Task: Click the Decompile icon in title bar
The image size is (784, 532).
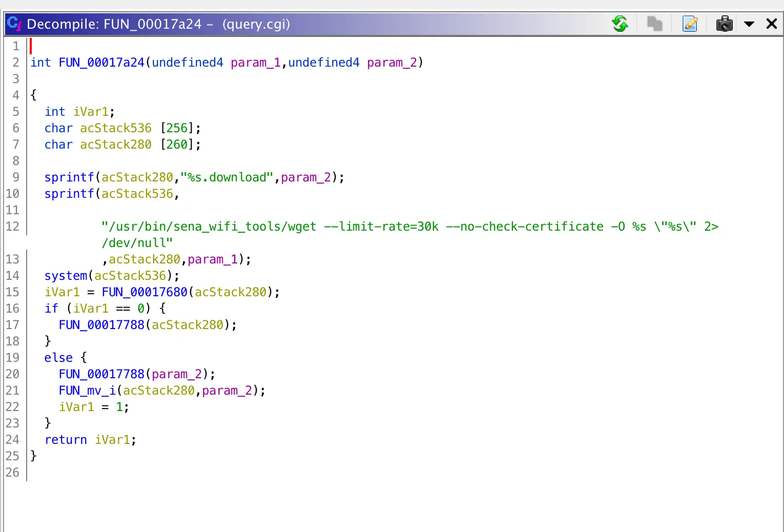Action: click(14, 24)
